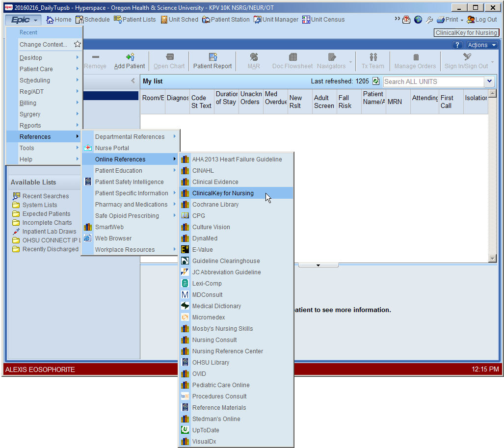Expand the toolbar overflow chevron
This screenshot has width=504, height=448.
tap(398, 19)
